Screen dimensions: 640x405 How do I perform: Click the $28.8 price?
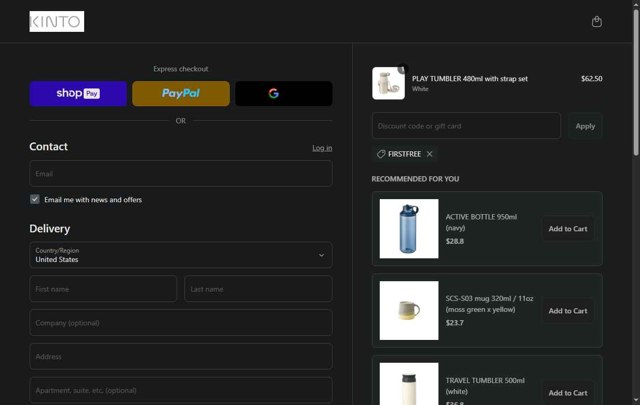click(455, 241)
